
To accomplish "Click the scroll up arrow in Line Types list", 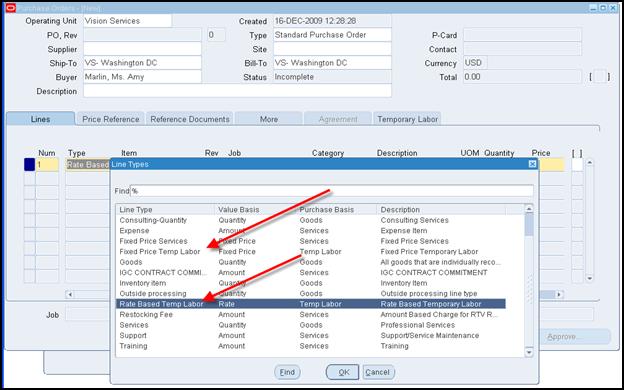I will [529, 209].
